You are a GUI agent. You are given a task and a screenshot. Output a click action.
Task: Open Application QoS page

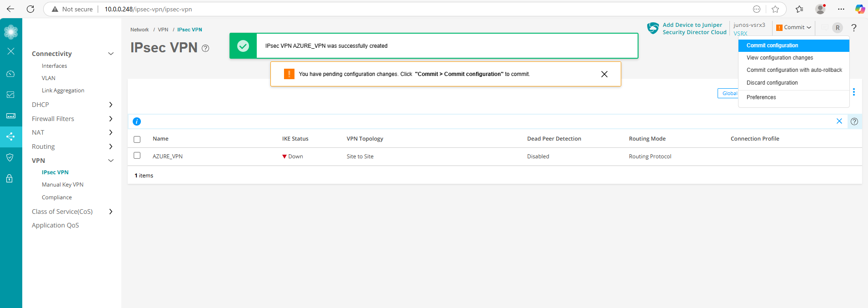click(x=55, y=225)
